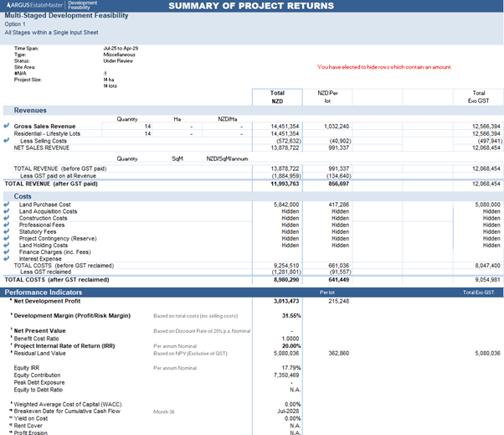Click Residual Land Value total 5,080,036
The width and height of the screenshot is (504, 435).
[286, 353]
